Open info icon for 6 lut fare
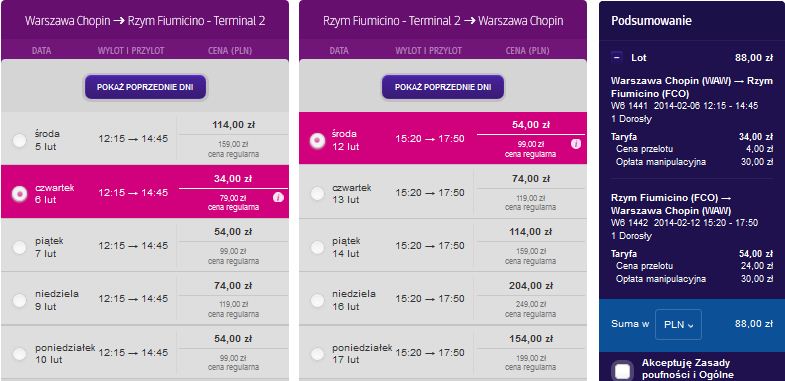 click(x=278, y=198)
